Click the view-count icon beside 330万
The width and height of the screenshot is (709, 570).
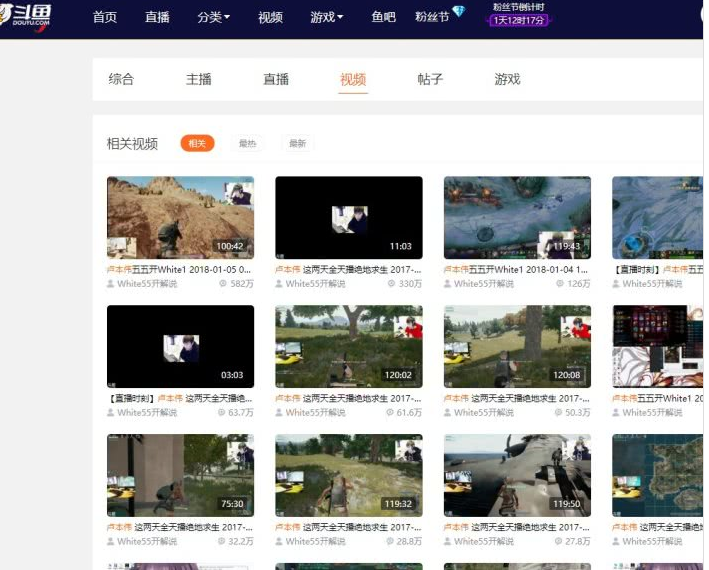coord(391,284)
